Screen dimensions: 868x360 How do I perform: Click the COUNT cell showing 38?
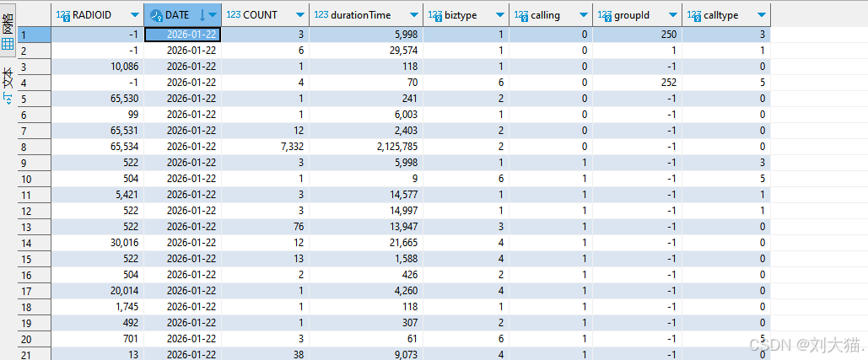[x=266, y=354]
